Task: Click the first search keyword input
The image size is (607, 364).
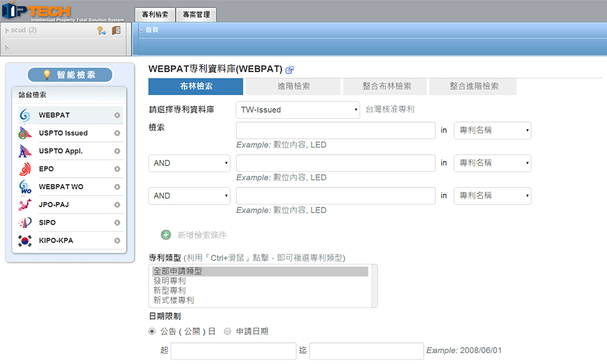Action: (336, 130)
